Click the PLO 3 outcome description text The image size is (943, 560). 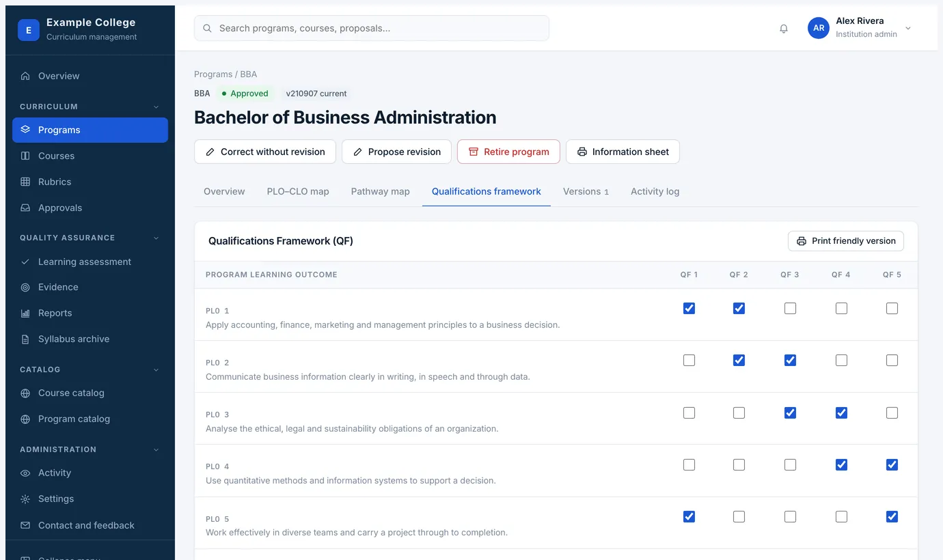(x=352, y=429)
